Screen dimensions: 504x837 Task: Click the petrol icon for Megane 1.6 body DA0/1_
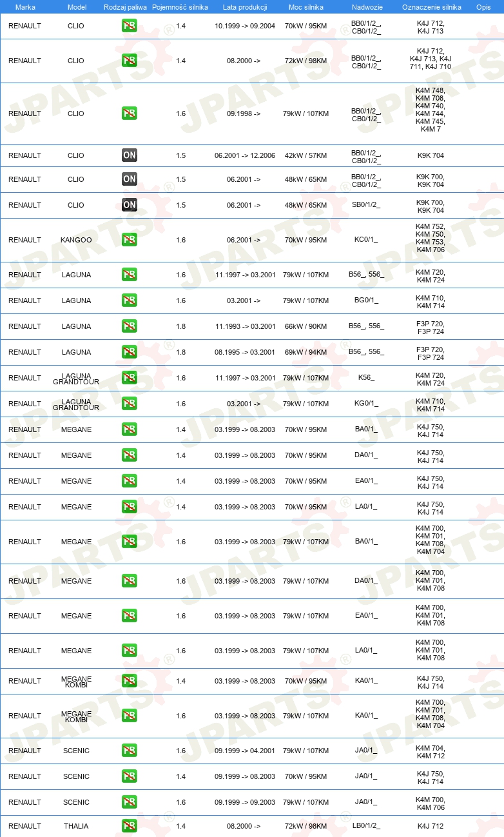130,581
